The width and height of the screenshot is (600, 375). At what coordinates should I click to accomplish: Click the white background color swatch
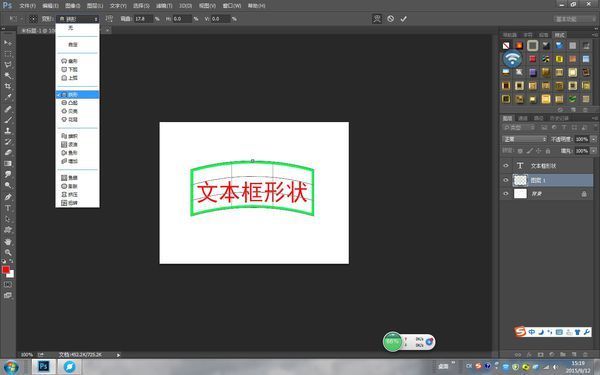click(x=11, y=274)
